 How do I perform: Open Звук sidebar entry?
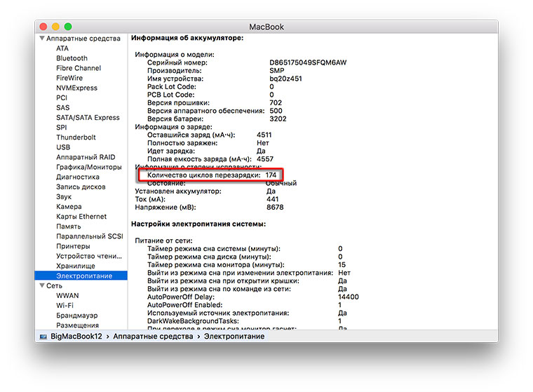tap(64, 196)
